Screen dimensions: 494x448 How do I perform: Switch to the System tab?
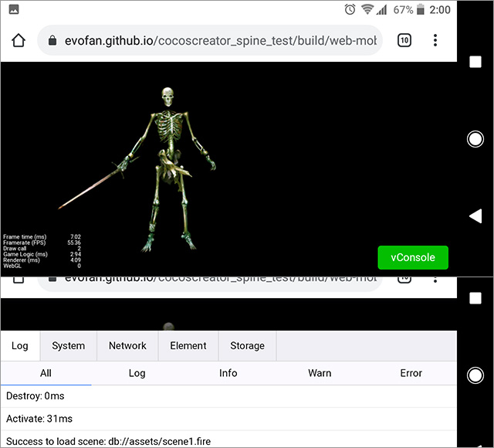(x=69, y=345)
